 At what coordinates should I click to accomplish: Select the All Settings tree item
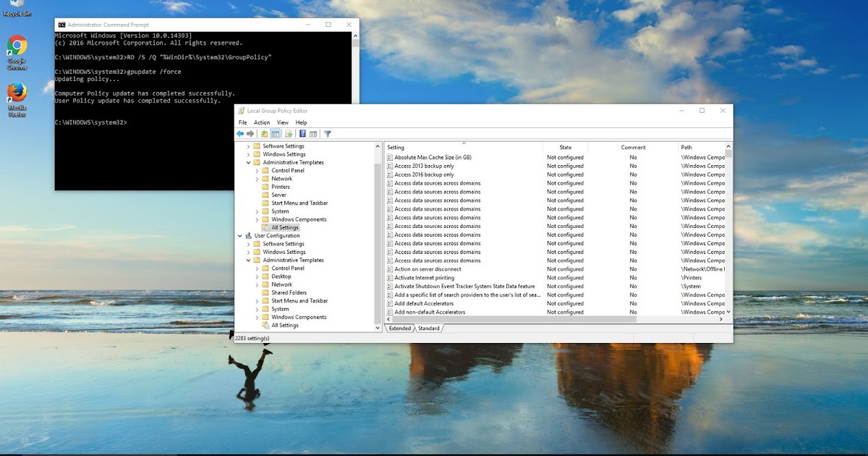pyautogui.click(x=284, y=227)
